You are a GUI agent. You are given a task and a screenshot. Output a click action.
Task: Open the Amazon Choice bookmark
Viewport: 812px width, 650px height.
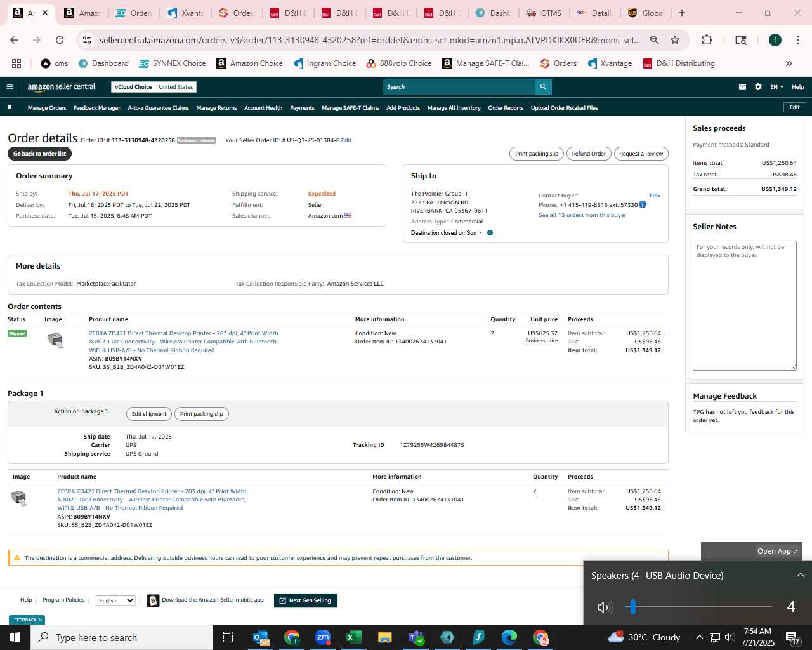250,63
